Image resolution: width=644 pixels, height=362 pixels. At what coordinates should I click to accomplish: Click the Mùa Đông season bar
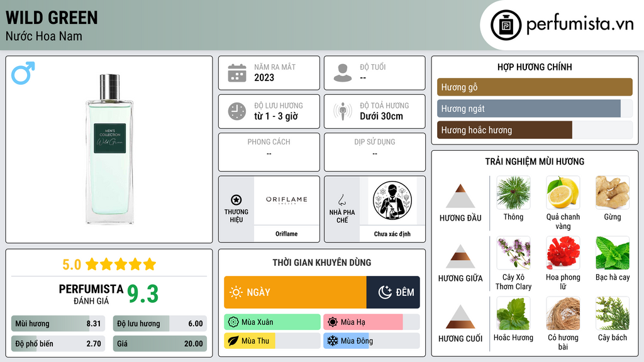[371, 341]
